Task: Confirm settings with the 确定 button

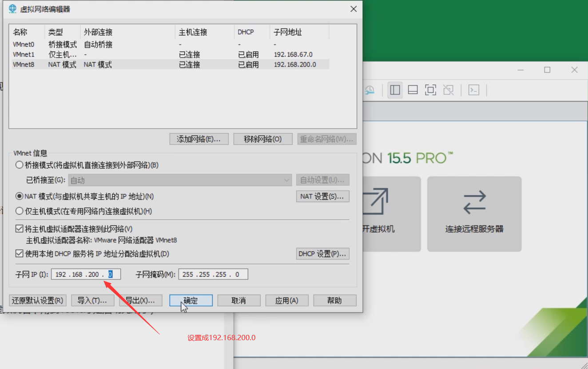Action: [191, 300]
